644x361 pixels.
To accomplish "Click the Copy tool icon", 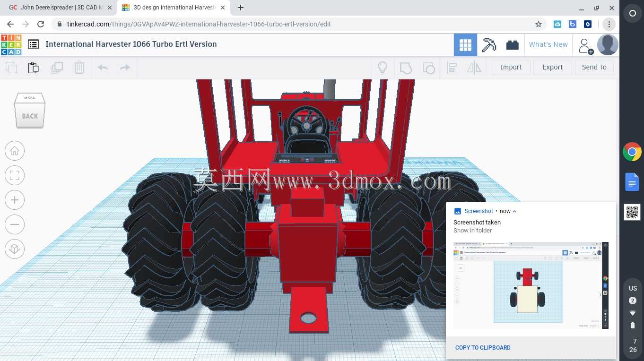I will [x=11, y=68].
